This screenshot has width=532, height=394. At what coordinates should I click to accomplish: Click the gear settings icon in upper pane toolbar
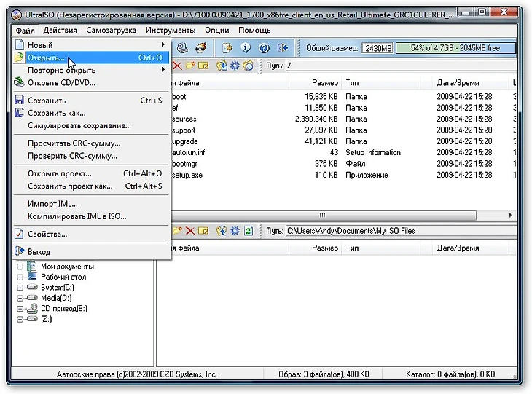[x=235, y=66]
